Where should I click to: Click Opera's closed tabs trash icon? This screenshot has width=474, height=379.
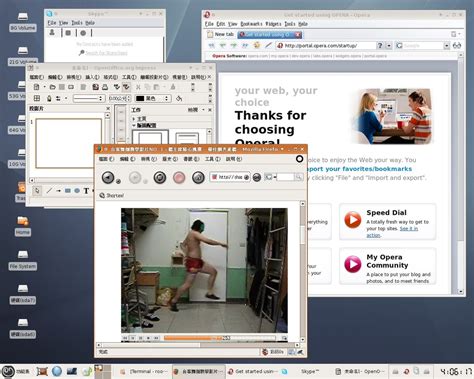(454, 34)
